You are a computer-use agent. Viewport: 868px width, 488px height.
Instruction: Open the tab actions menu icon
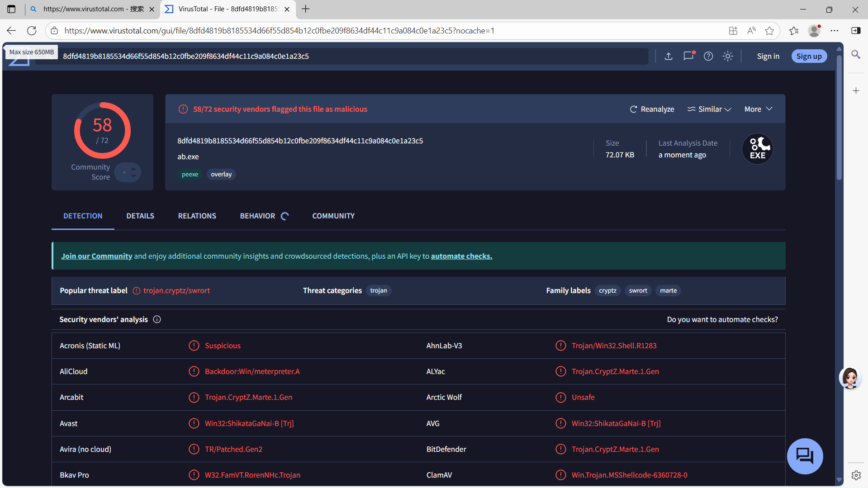[x=11, y=9]
